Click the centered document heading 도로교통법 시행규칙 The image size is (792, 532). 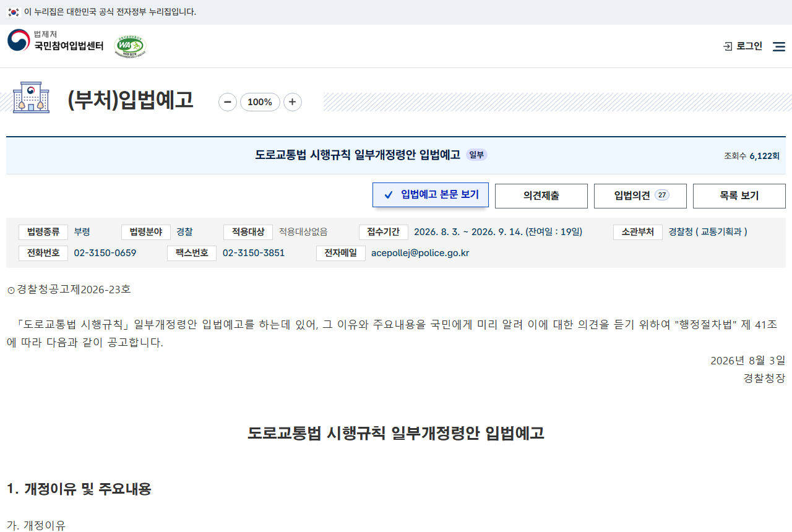396,433
